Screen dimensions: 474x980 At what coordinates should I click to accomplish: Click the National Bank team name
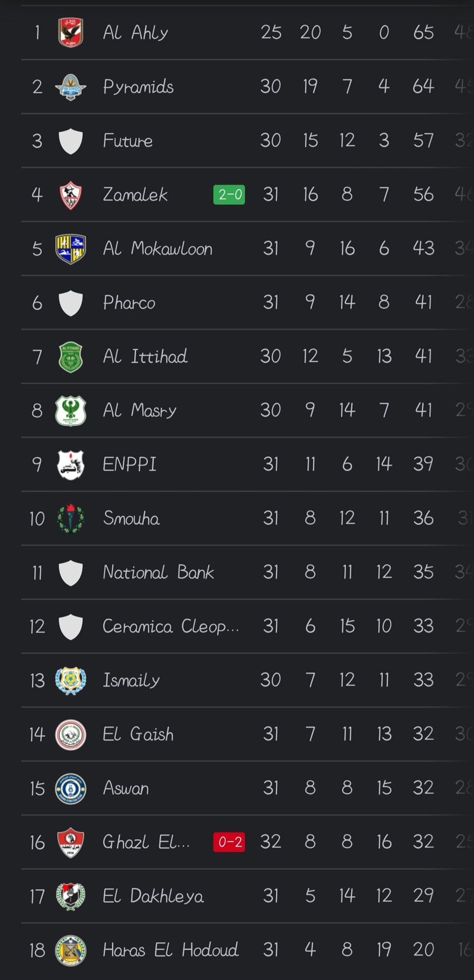point(159,572)
